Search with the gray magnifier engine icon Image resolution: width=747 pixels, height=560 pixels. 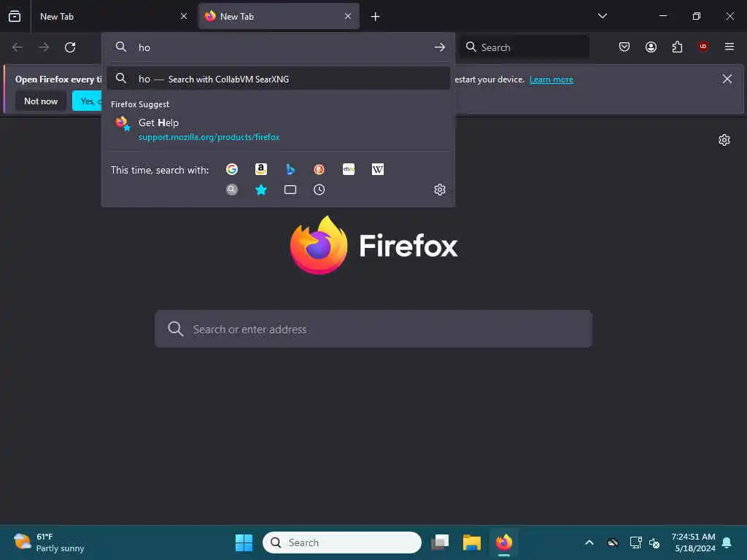point(232,190)
